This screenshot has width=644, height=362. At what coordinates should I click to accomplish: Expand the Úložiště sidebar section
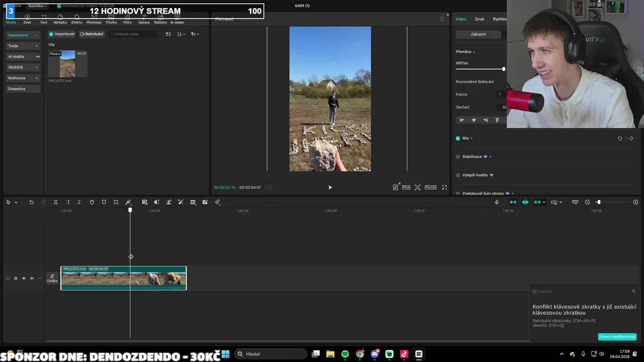pos(23,67)
